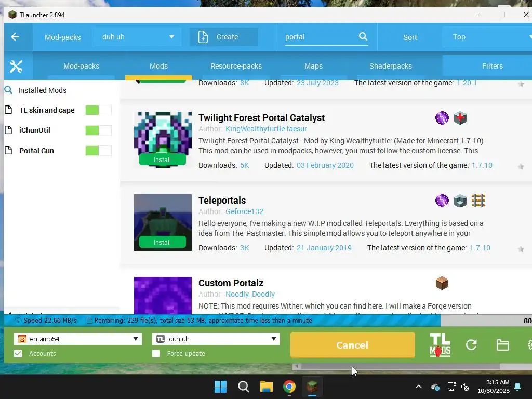532x399 pixels.
Task: Uncheck the Accounts checkbox
Action: [x=18, y=353]
